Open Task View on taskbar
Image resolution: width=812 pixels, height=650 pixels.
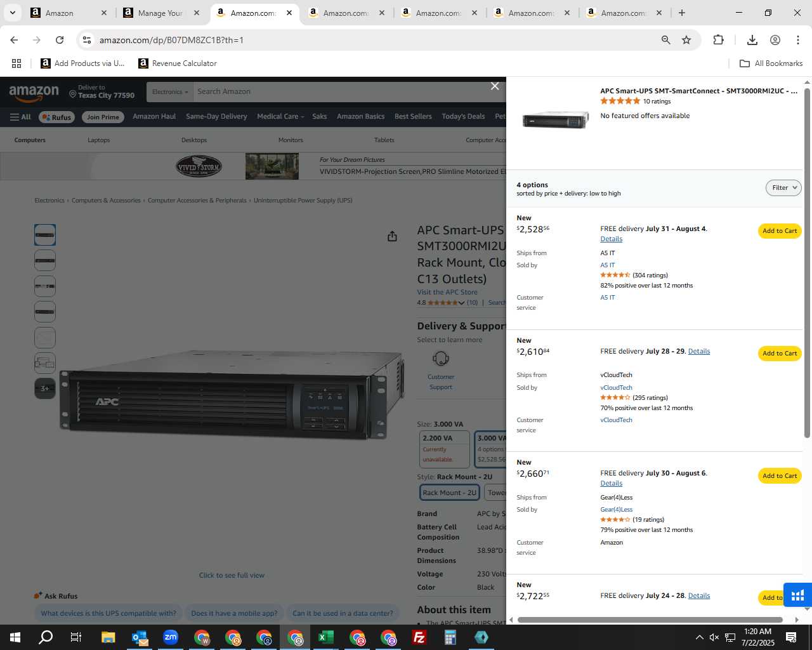tap(76, 637)
